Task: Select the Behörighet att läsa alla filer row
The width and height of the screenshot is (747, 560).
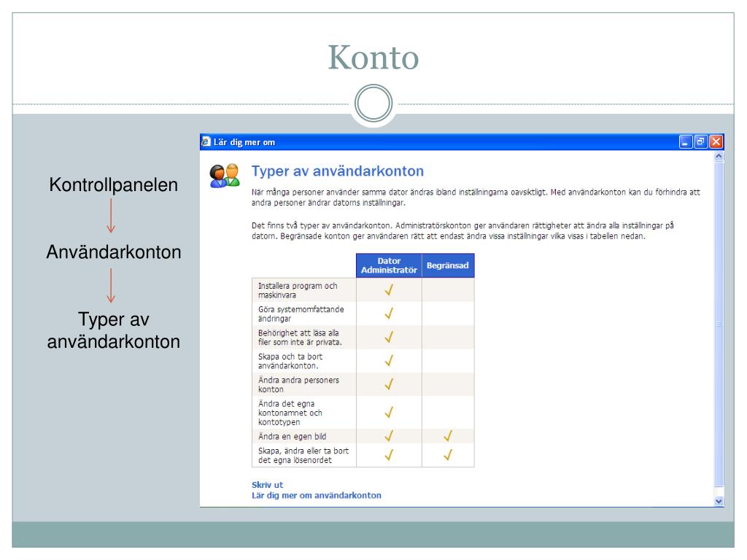Action: [363, 337]
